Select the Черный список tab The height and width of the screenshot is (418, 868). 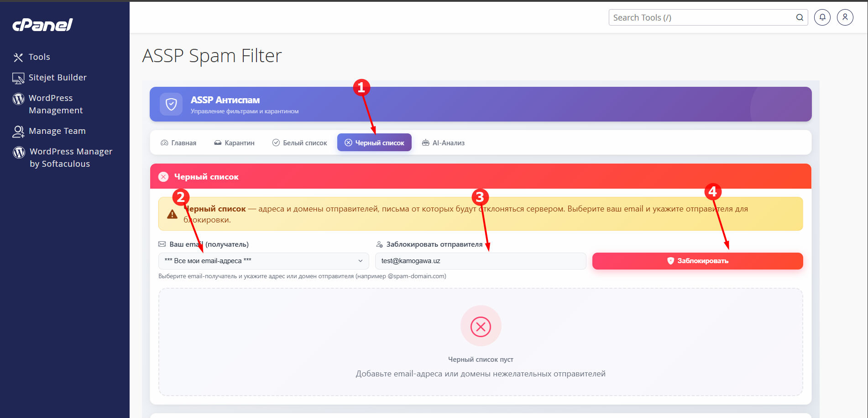click(x=374, y=143)
